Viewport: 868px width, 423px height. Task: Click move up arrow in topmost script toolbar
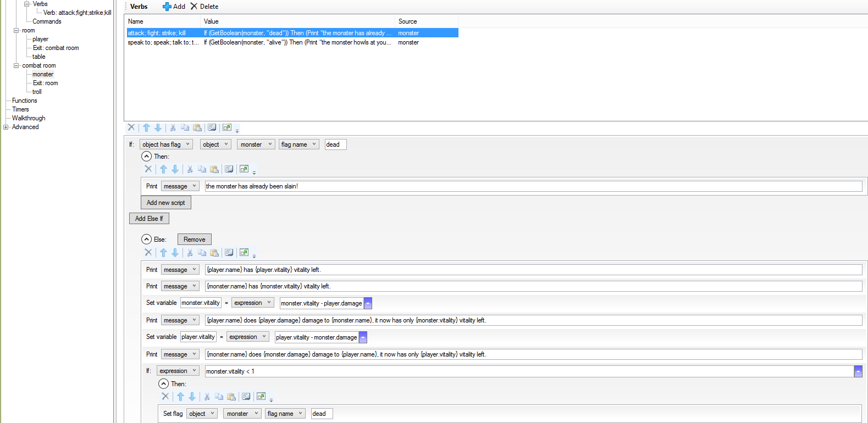coord(146,127)
